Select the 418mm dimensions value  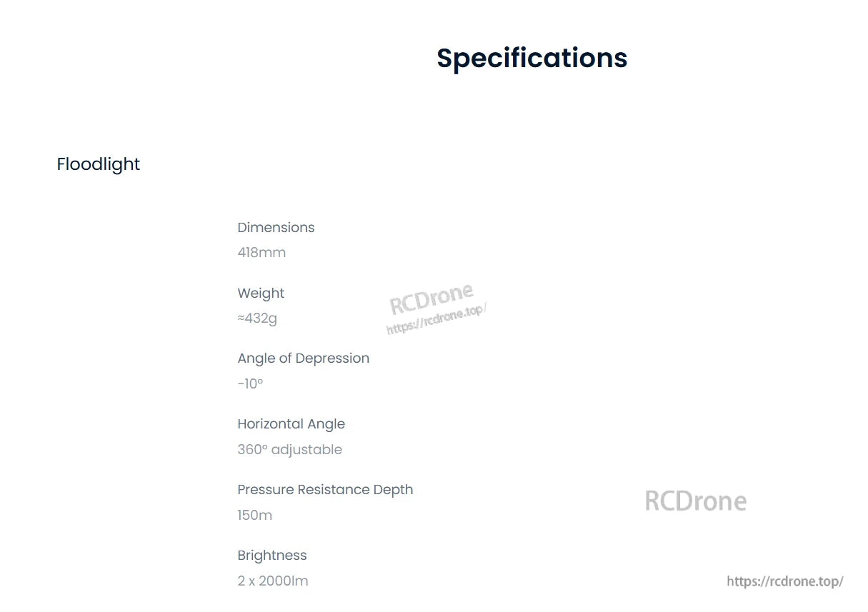click(261, 253)
